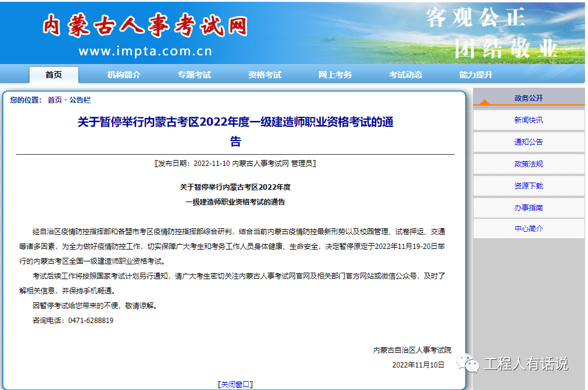Click the 关闭窗口 link

[235, 385]
